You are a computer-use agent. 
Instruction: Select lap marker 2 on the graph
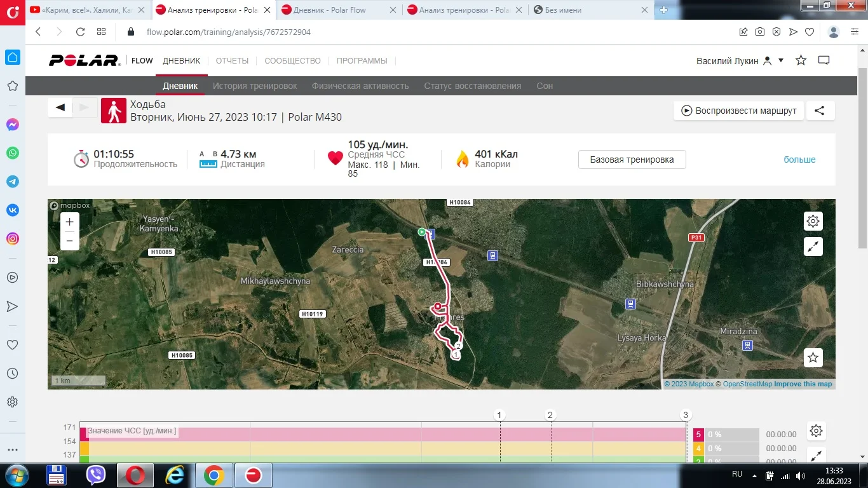point(551,415)
